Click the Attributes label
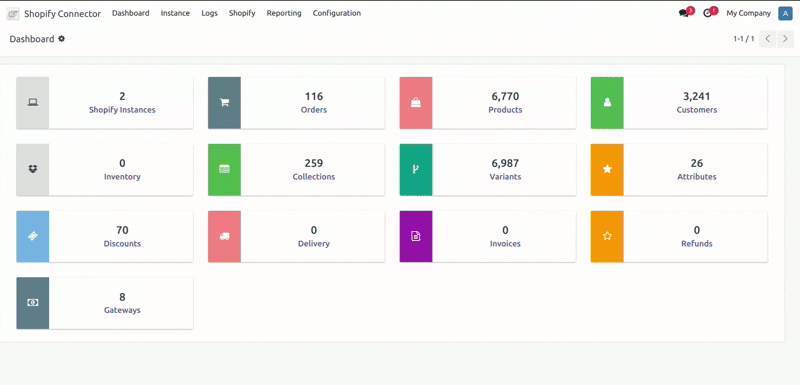This screenshot has width=800, height=385. coord(697,176)
